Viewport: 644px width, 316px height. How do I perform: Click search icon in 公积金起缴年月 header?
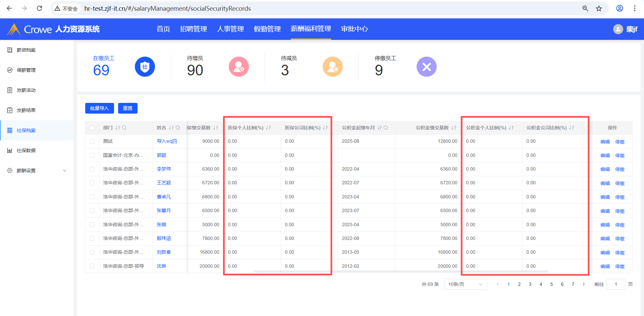coord(386,128)
